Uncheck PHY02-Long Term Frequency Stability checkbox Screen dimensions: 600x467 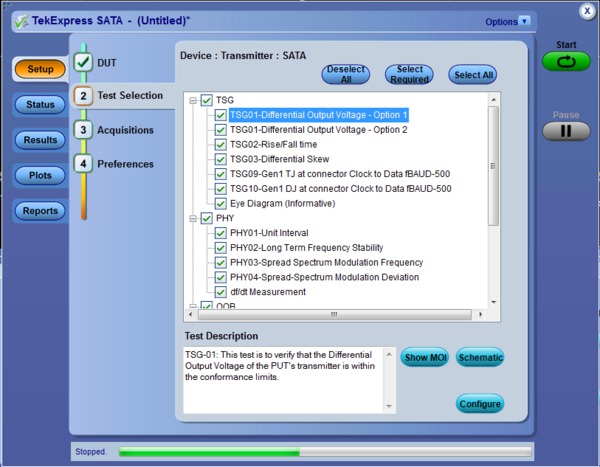(x=220, y=248)
